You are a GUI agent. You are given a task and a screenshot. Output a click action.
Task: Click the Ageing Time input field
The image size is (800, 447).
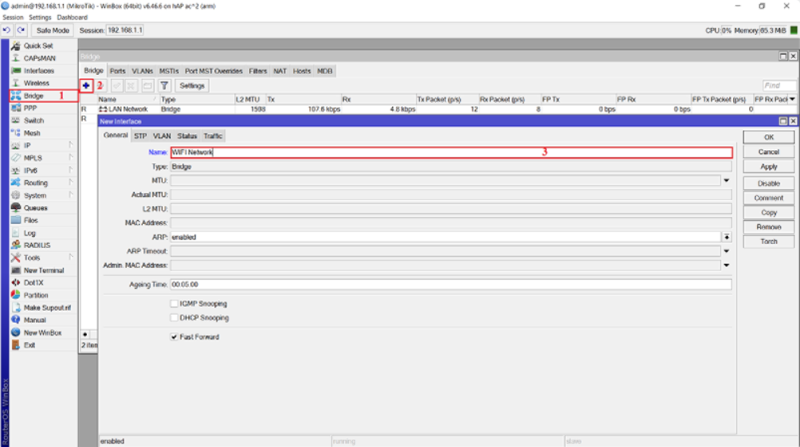[450, 284]
